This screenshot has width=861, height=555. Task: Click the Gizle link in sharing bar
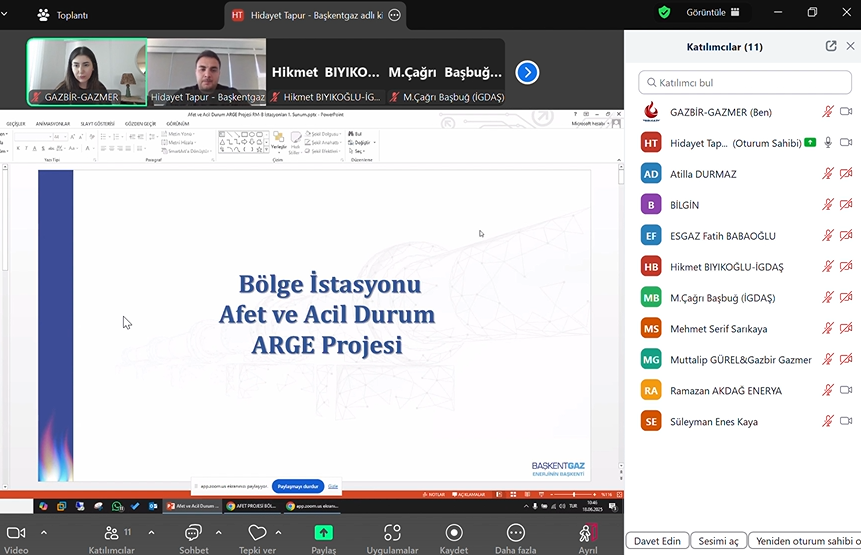tap(333, 486)
